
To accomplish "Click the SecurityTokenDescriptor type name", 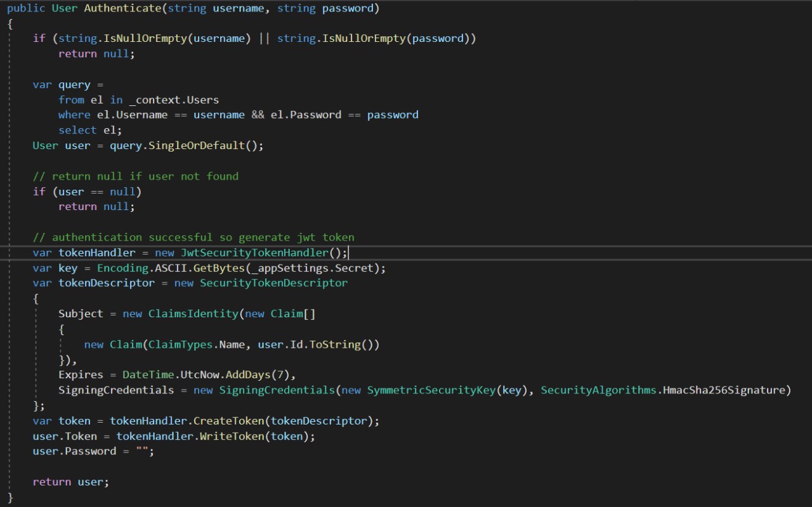I will 274,283.
